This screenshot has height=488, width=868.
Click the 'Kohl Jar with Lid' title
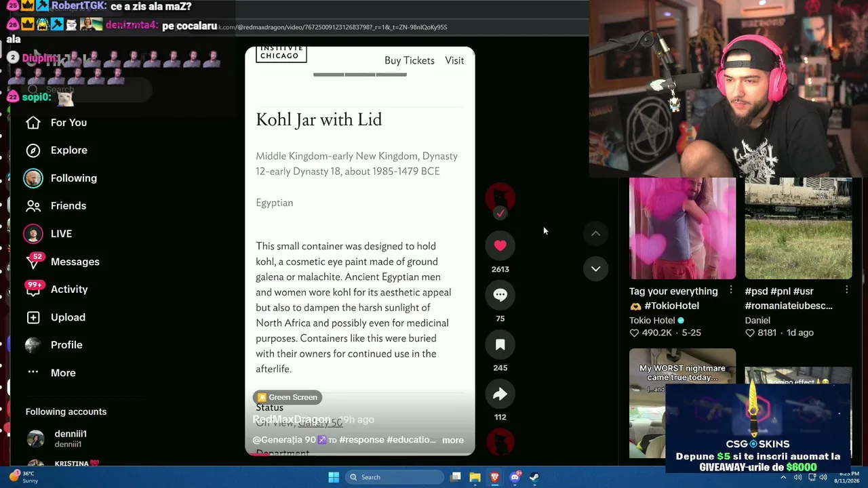tap(319, 120)
